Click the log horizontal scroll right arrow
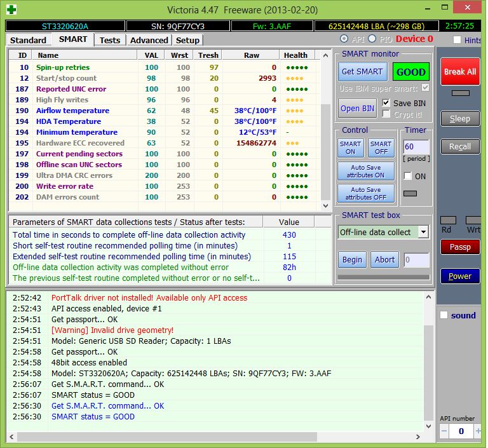 pos(418,437)
